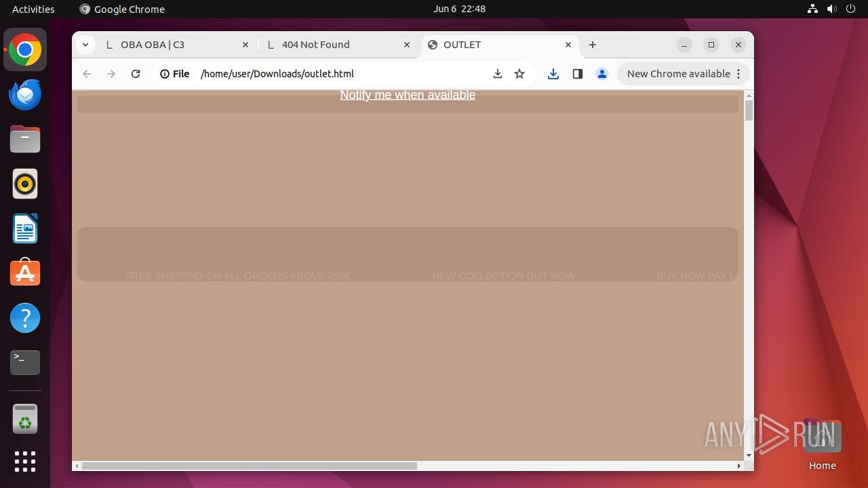Open the Chrome profile avatar menu

[602, 74]
